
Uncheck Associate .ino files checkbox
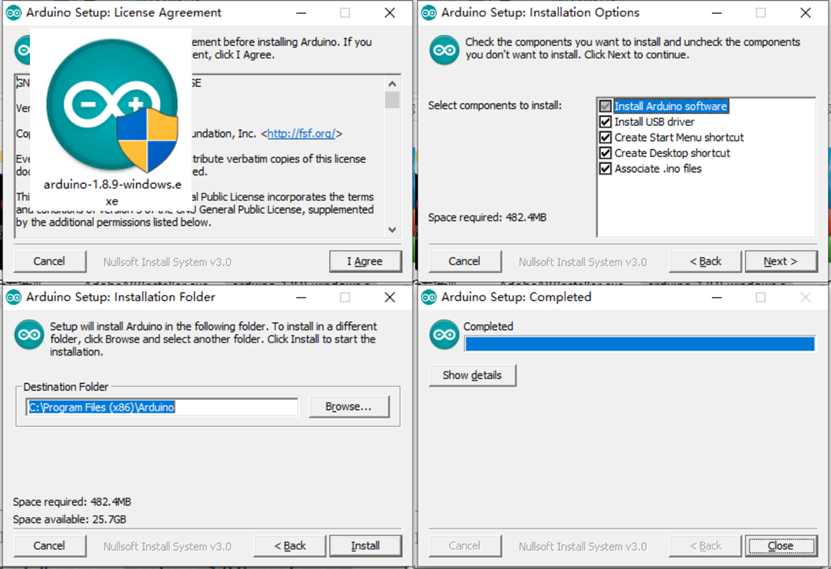point(605,168)
